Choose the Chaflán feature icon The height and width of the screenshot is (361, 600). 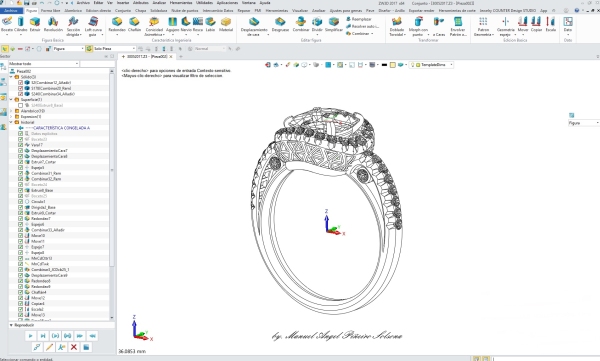click(x=134, y=23)
